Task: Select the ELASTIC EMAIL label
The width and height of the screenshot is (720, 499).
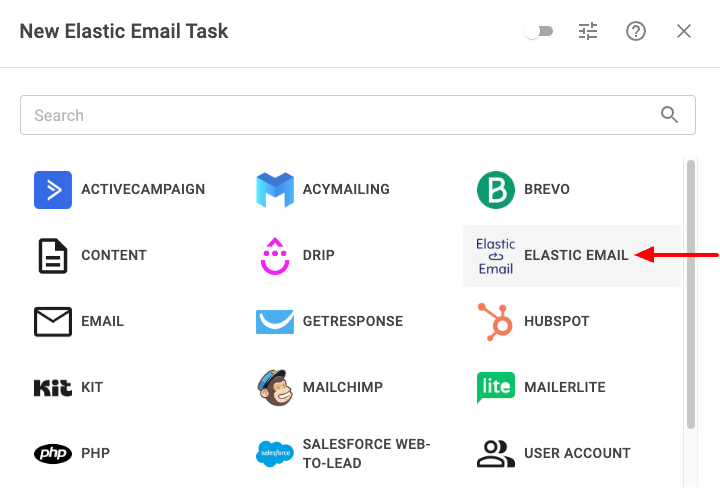Action: 576,255
